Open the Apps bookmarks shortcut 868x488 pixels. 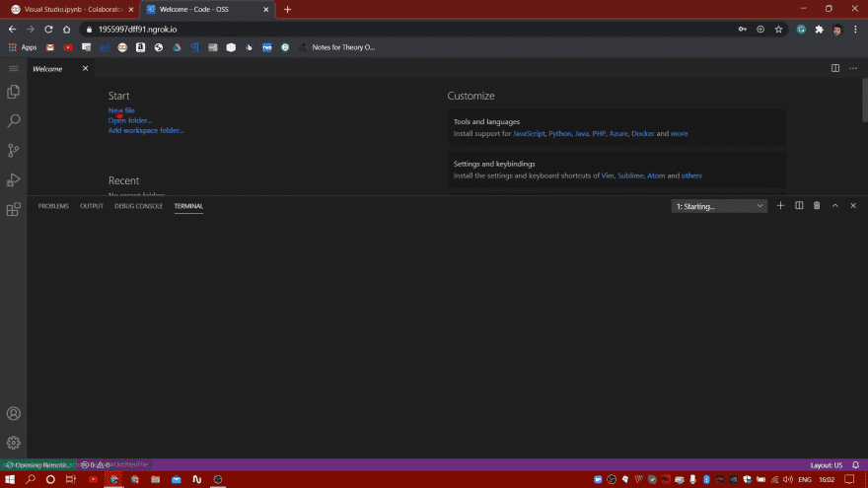[x=23, y=47]
